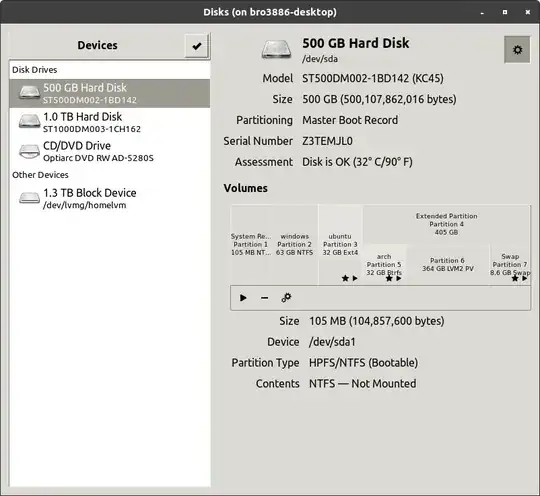Click the 500 GB Hard Disk sidebar icon
The image size is (540, 496).
[29, 93]
